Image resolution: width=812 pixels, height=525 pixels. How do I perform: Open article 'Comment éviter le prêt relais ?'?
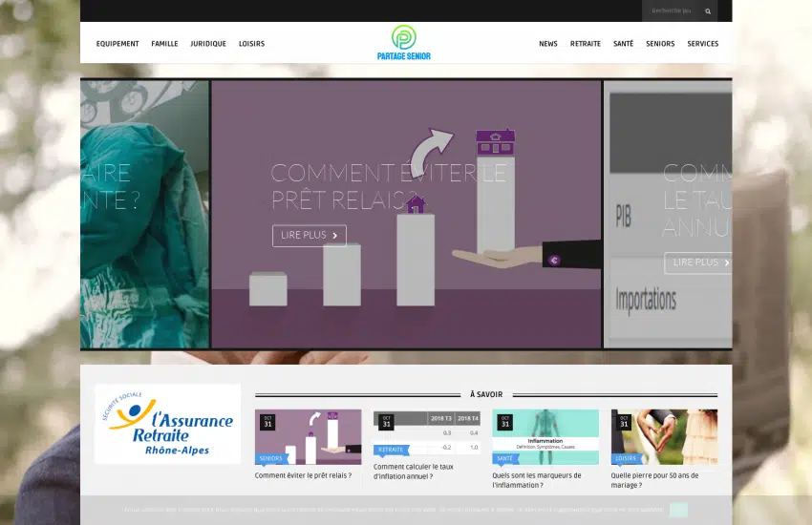(x=303, y=475)
